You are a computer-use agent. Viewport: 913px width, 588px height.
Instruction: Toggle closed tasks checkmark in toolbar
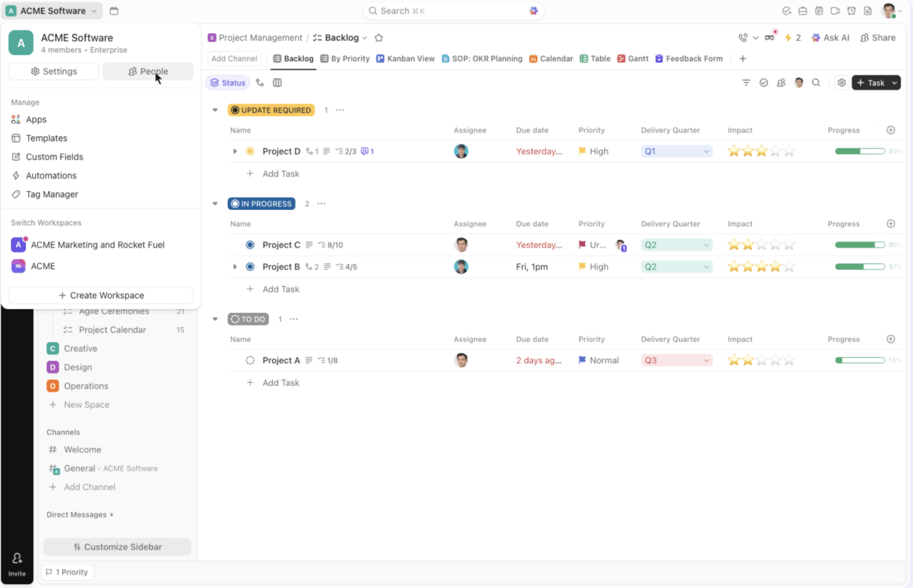pos(764,83)
